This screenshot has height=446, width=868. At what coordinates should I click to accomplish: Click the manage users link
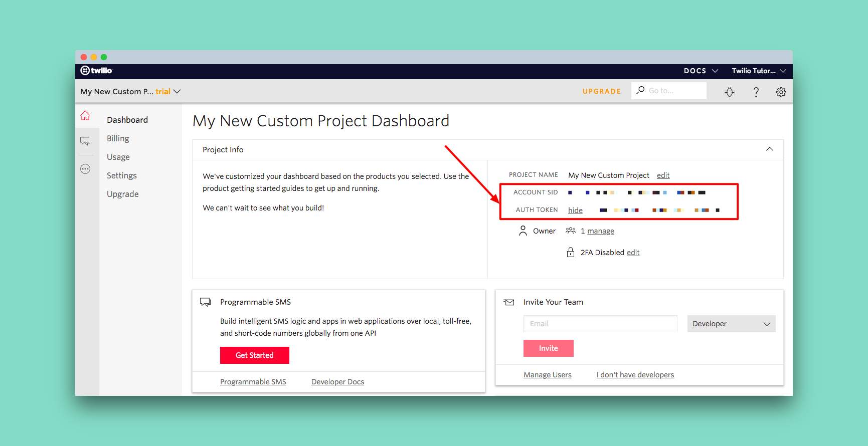[x=601, y=231]
